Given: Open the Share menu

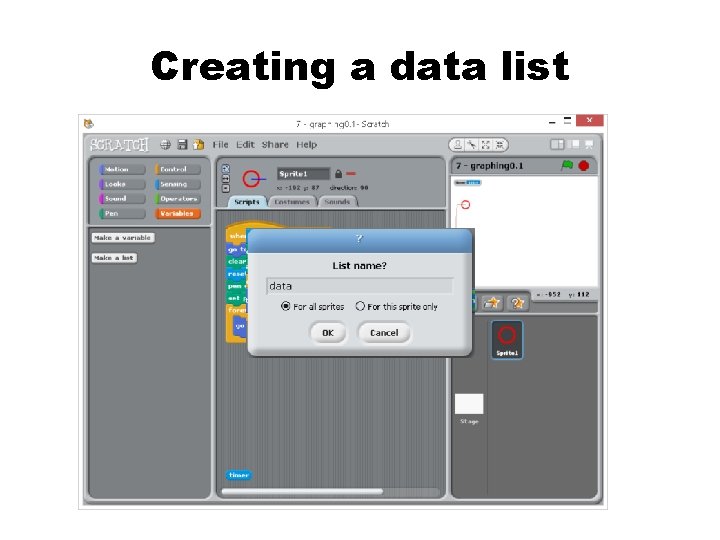Looking at the screenshot, I should pos(275,145).
